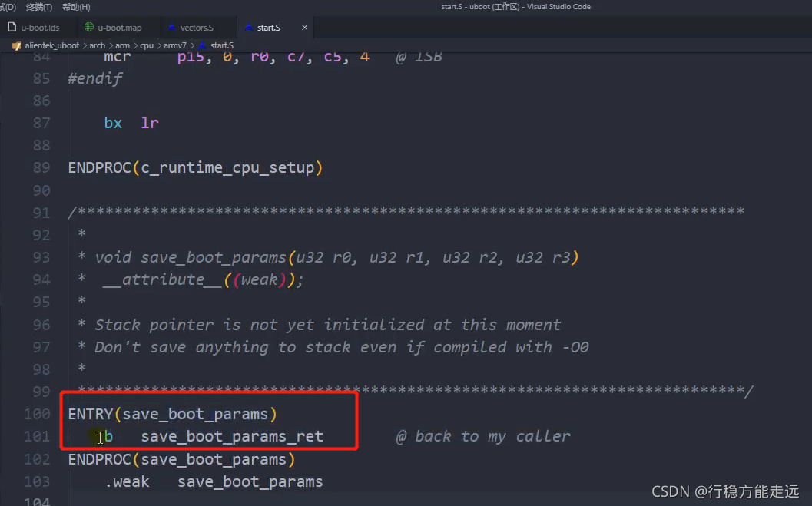This screenshot has height=506, width=812.
Task: Click '@ back to my caller' comment
Action: 483,437
